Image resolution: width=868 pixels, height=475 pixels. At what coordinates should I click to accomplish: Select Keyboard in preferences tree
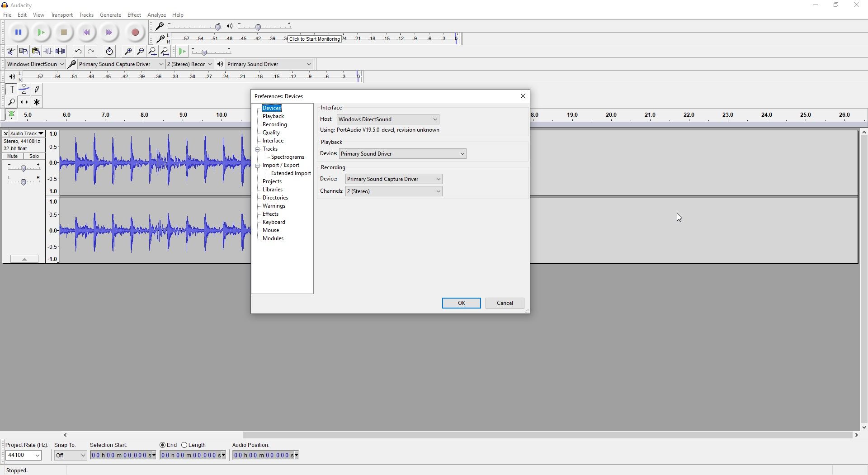pos(274,222)
